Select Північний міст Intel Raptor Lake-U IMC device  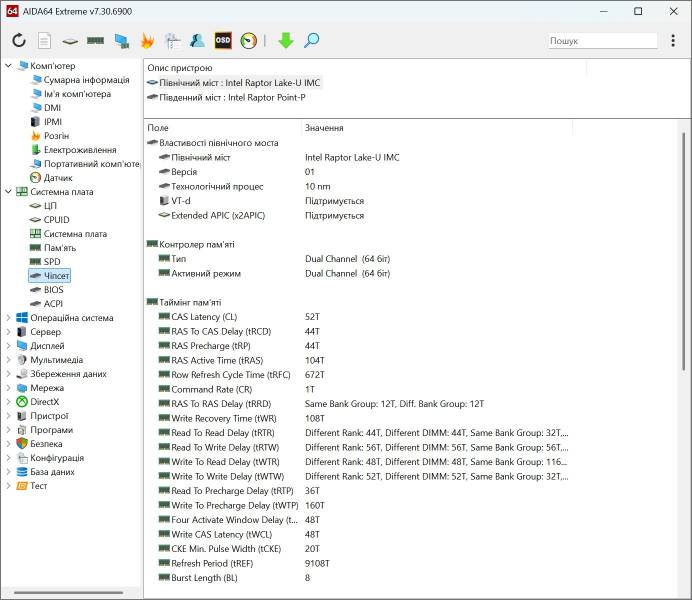click(239, 83)
